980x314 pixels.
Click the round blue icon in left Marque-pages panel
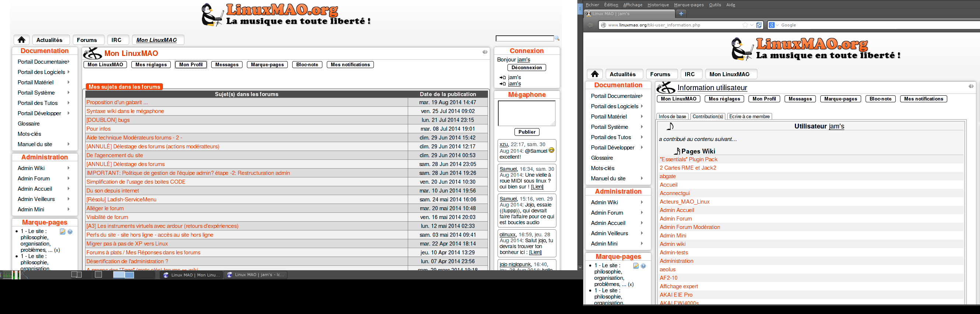coord(70,232)
